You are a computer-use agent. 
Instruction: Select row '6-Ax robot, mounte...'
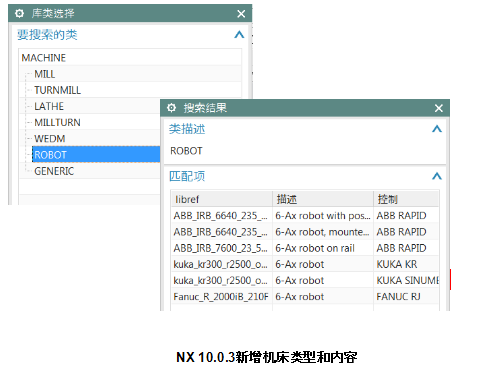[x=305, y=232]
